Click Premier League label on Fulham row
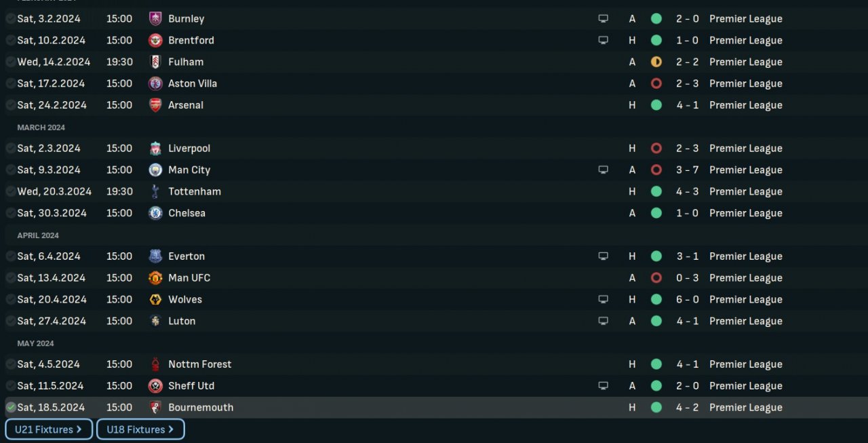The image size is (868, 443). (745, 62)
